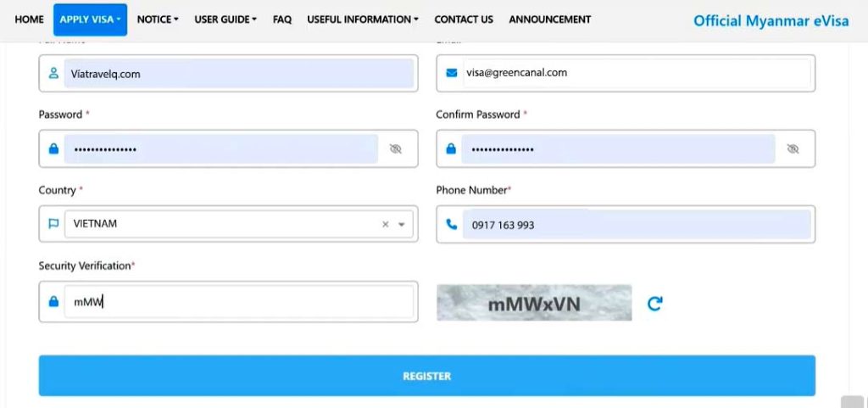The height and width of the screenshot is (408, 868).
Task: Click the Full Name input with Viatravelq.com
Action: [238, 73]
